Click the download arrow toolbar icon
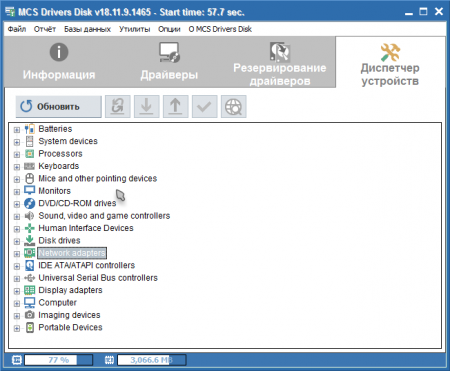Screen dimensions: 450x371 [147, 107]
